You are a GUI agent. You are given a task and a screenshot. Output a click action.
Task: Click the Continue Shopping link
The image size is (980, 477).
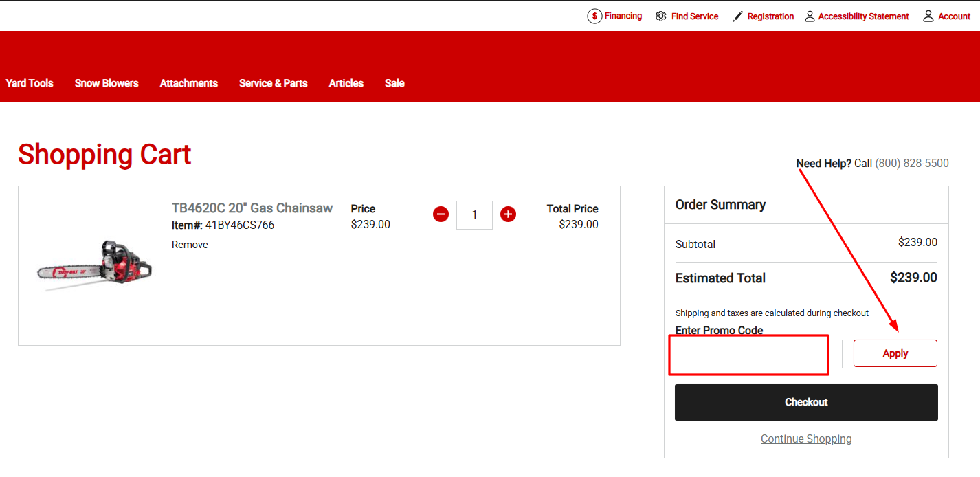click(805, 439)
